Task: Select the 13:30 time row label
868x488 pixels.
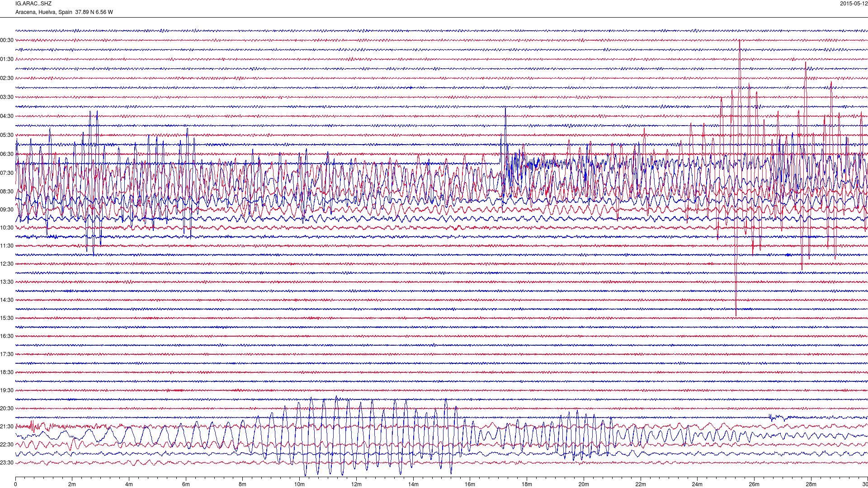Action: pos(7,282)
